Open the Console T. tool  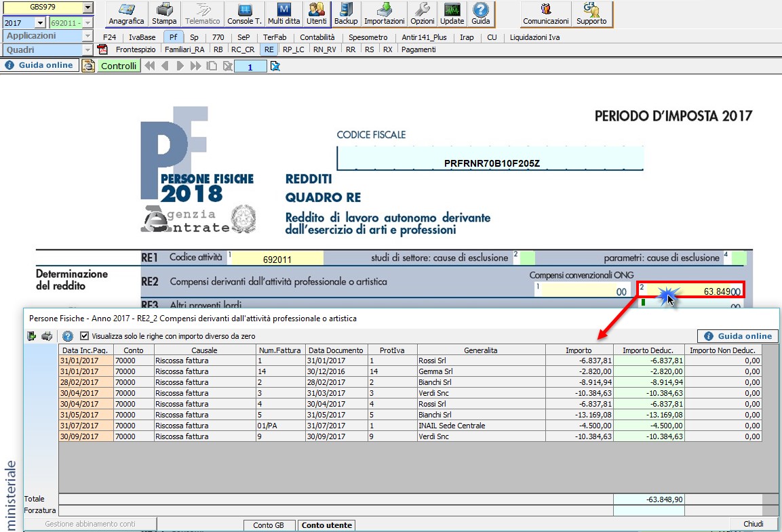[x=244, y=14]
